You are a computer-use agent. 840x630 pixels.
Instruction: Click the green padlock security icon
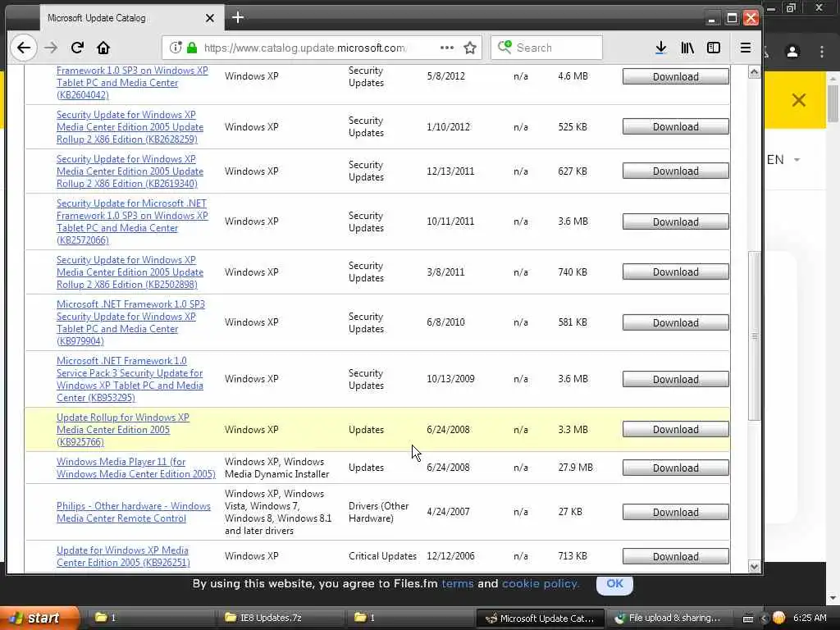(x=192, y=48)
